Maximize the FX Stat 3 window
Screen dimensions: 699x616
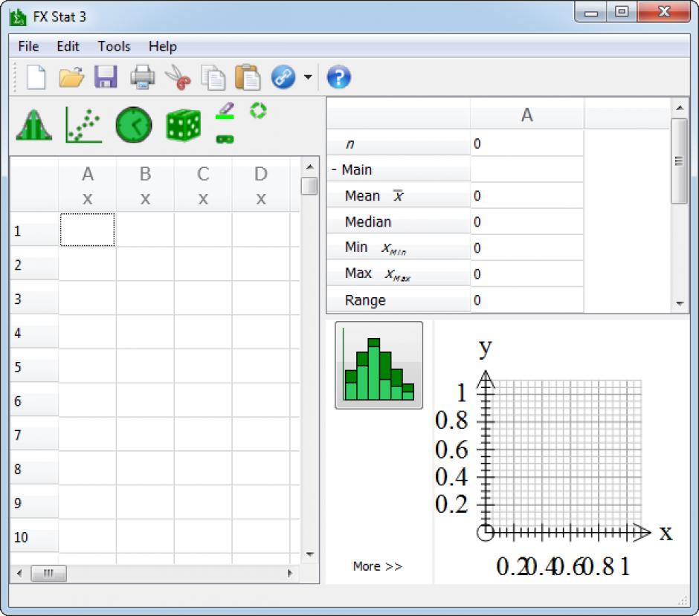pyautogui.click(x=622, y=12)
